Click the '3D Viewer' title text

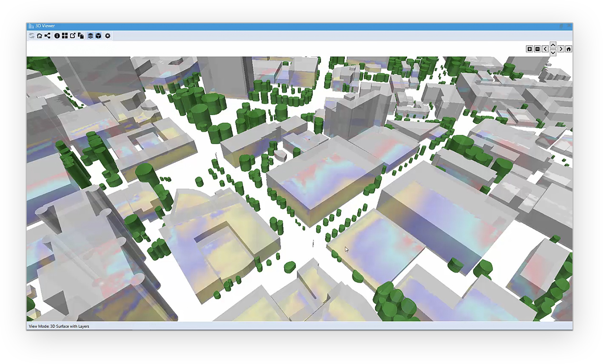pos(45,26)
